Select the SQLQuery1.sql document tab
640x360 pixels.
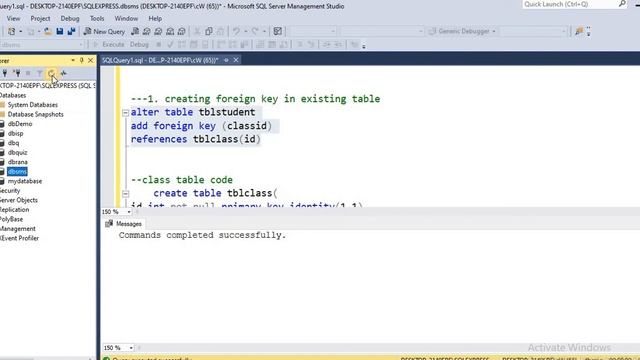pos(160,60)
